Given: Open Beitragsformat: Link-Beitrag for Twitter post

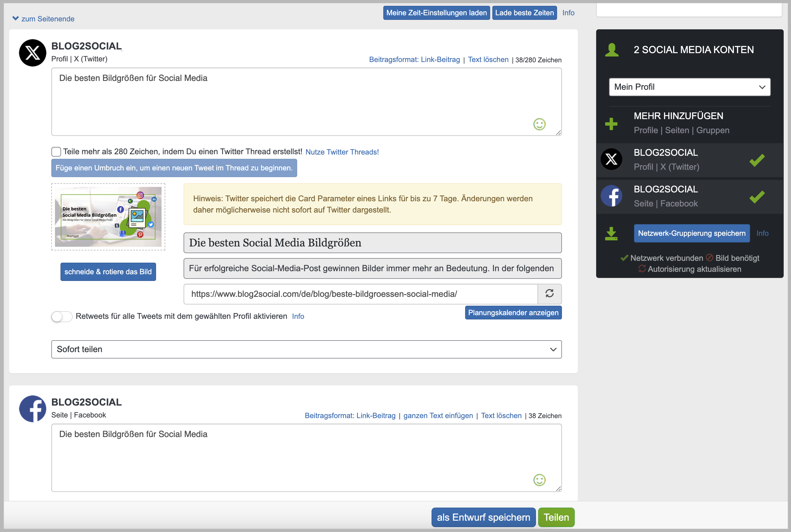Looking at the screenshot, I should point(414,60).
